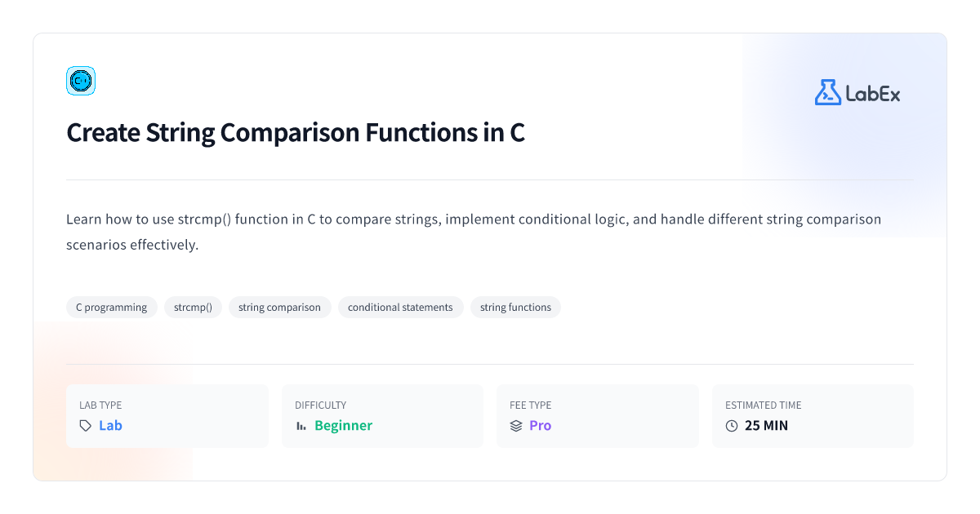This screenshot has width=980, height=514.
Task: Click the bar chart icon beside Beginner
Action: [x=301, y=426]
